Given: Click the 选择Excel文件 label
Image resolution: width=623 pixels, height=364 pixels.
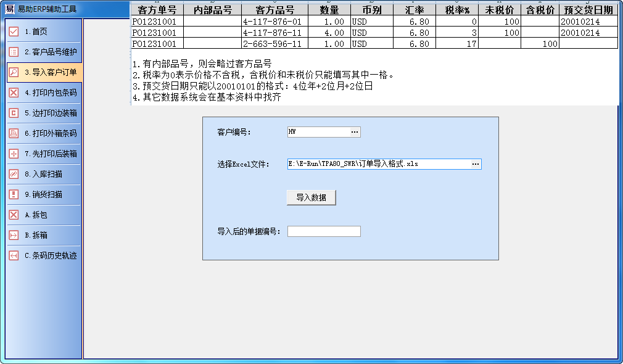Looking at the screenshot, I should tap(243, 164).
